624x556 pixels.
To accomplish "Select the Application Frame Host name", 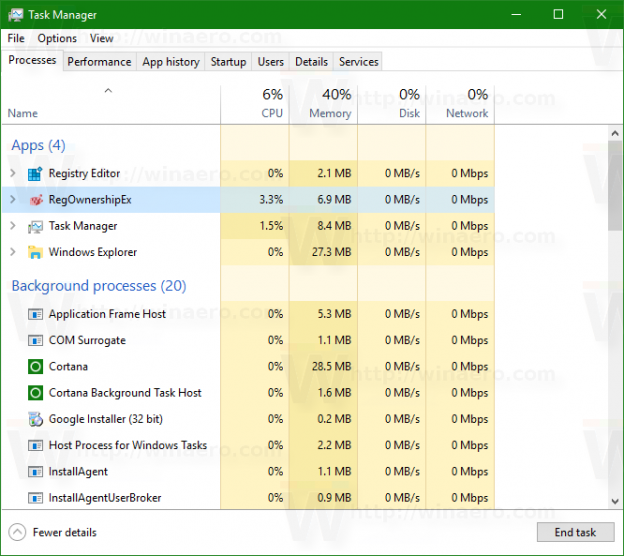I will (x=107, y=314).
